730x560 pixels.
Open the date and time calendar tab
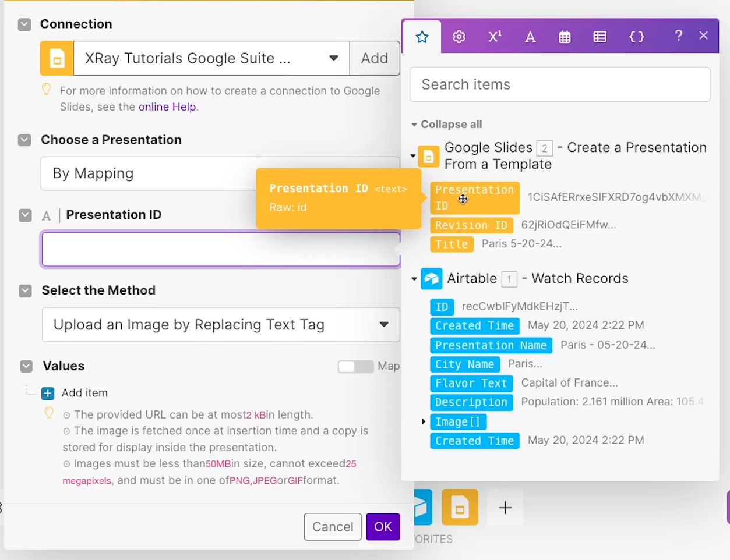click(x=565, y=37)
